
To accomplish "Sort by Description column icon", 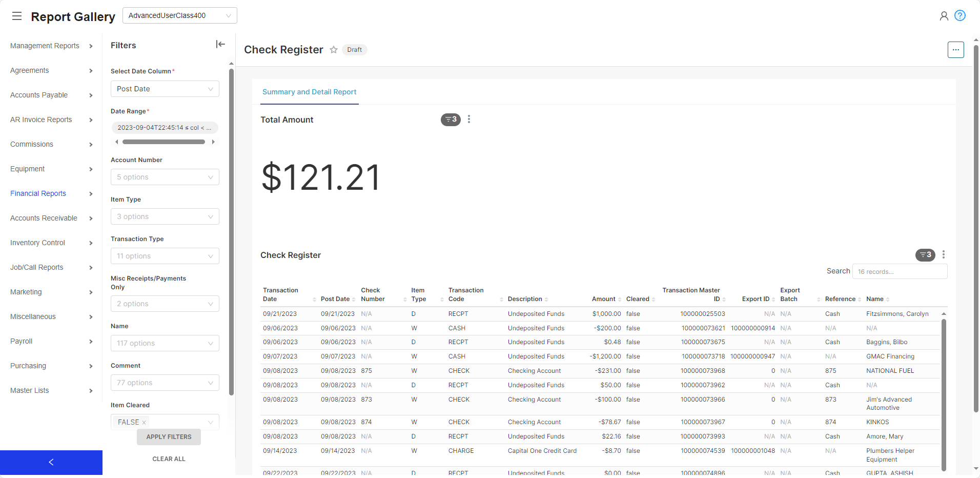I will pos(546,300).
